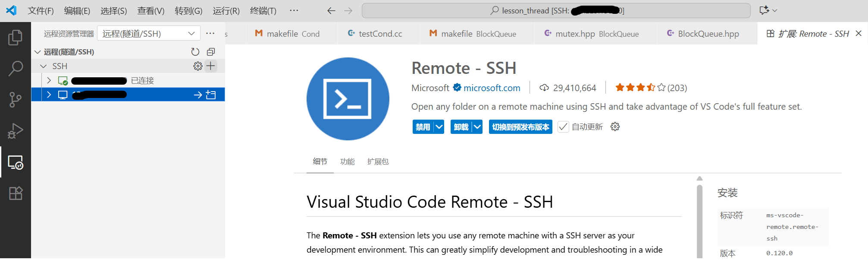The height and width of the screenshot is (263, 868).
Task: Click the ms-vscode-remote.remote-ssh identifier text
Action: pyautogui.click(x=793, y=227)
